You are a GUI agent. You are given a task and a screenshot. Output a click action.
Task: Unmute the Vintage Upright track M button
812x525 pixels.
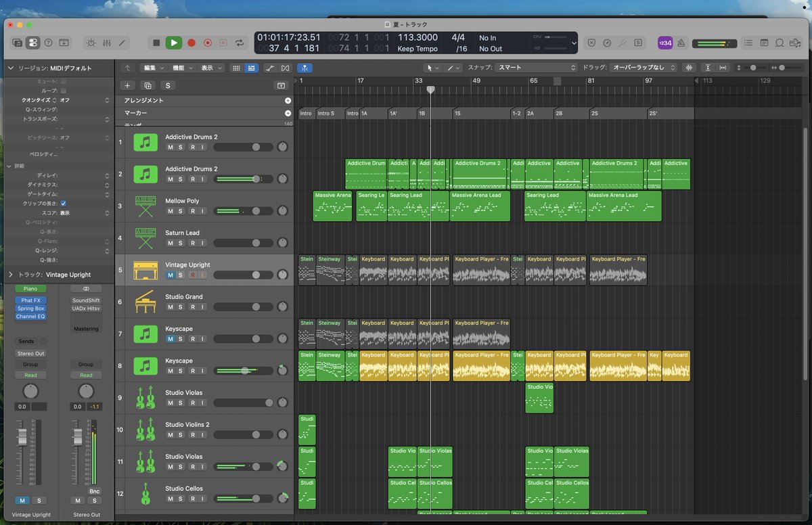click(171, 275)
